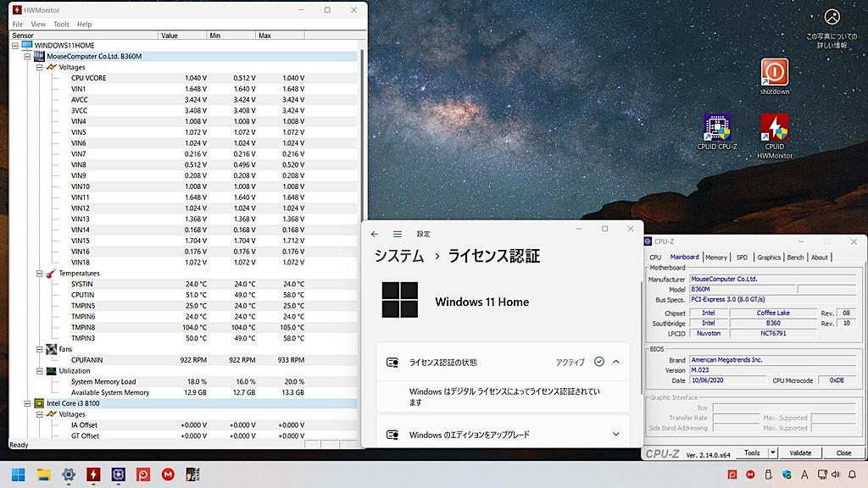Click the Intel Core i3 8100 chip icon
The height and width of the screenshot is (488, 868).
[39, 403]
